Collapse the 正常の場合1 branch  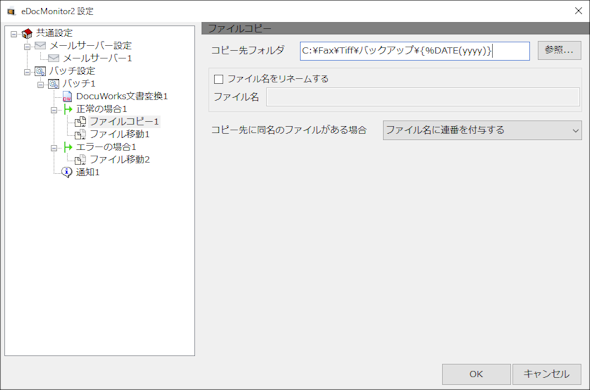[54, 110]
